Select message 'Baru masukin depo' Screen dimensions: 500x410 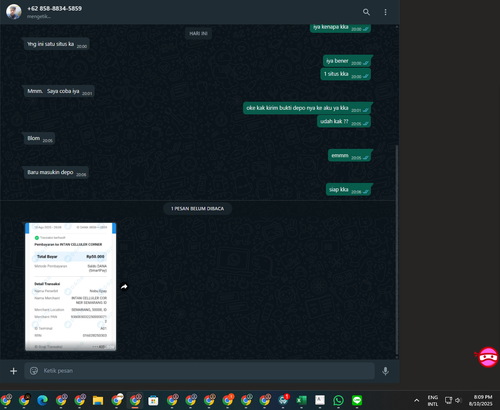tap(56, 172)
